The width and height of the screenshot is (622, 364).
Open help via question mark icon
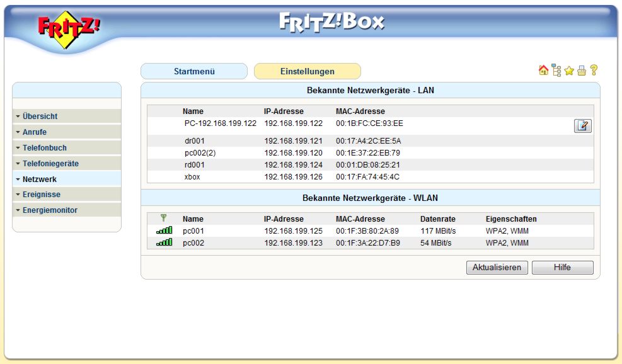pos(594,71)
